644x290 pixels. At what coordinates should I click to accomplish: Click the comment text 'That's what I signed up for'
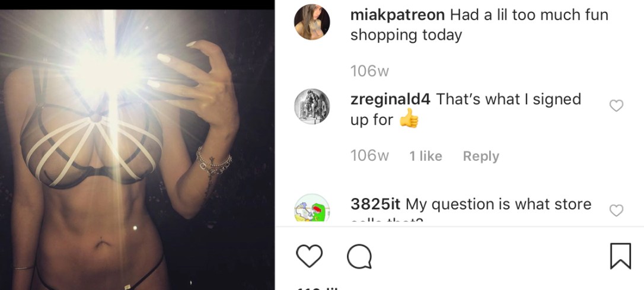tap(466, 110)
